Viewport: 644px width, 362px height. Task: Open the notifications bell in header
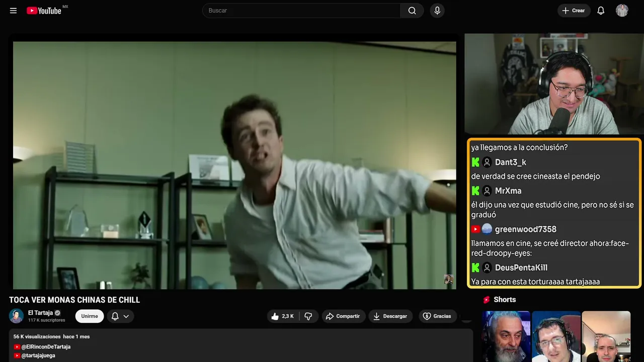[x=601, y=11]
